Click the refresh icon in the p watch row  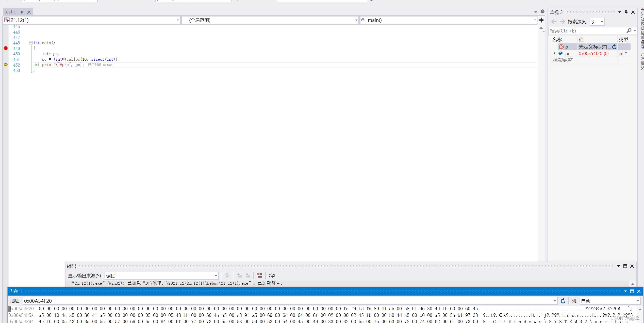point(614,47)
